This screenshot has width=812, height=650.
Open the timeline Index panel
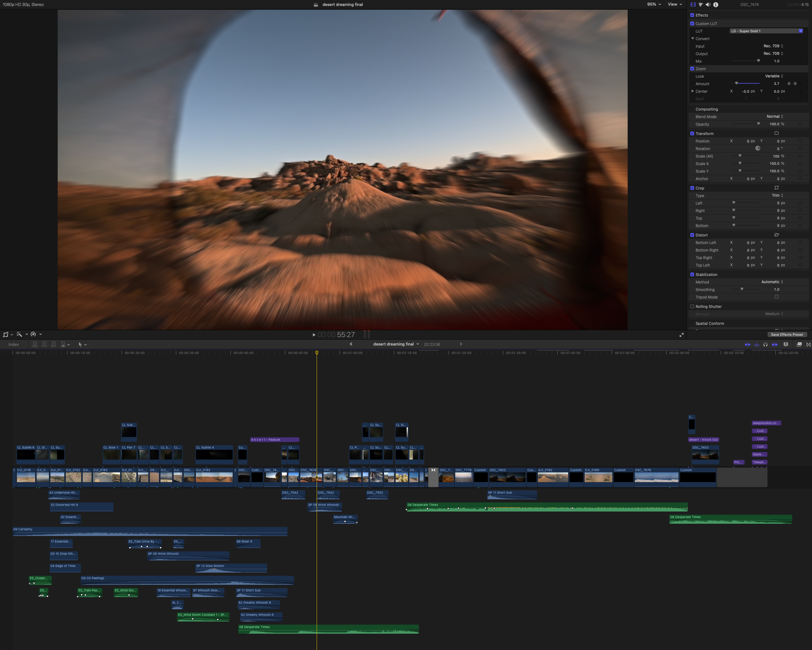tap(14, 344)
